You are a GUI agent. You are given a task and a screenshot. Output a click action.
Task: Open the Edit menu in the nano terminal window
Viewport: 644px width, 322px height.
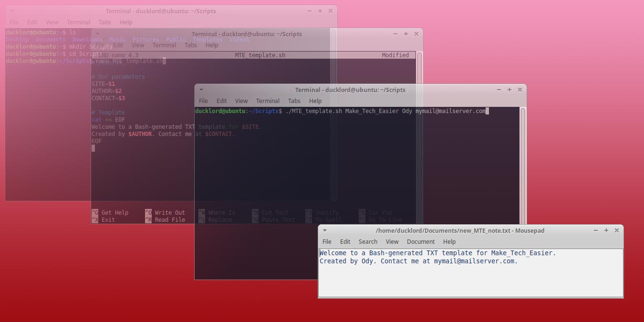[x=118, y=45]
